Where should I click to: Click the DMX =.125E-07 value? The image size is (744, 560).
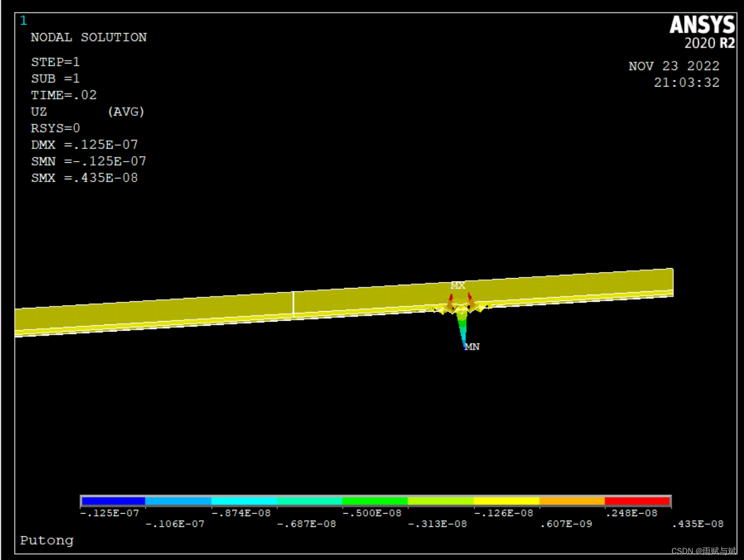pos(84,145)
